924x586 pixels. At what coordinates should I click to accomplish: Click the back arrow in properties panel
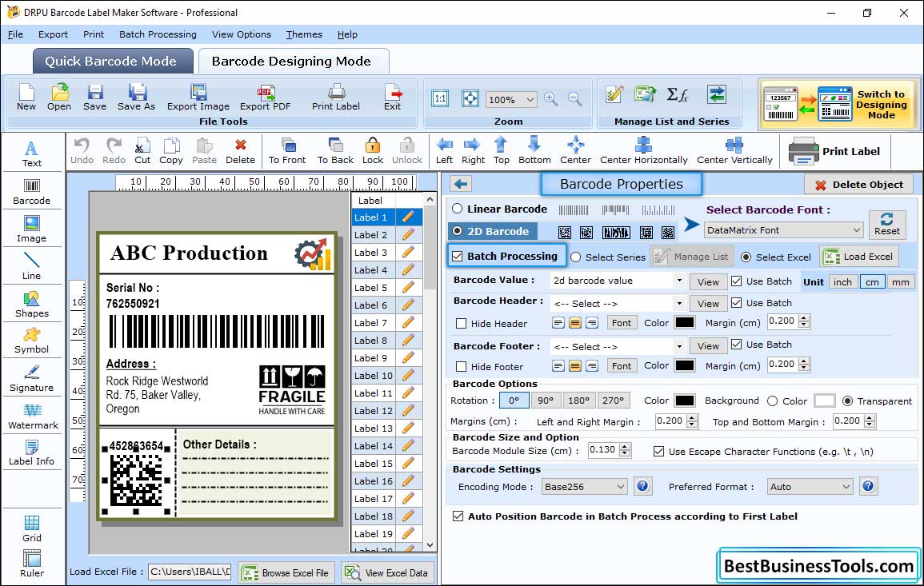coord(461,185)
